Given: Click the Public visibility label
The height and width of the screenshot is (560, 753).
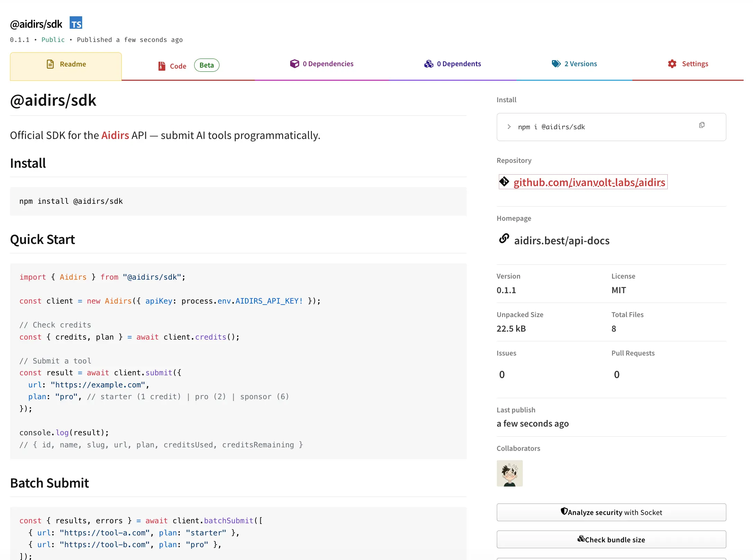Looking at the screenshot, I should 53,40.
